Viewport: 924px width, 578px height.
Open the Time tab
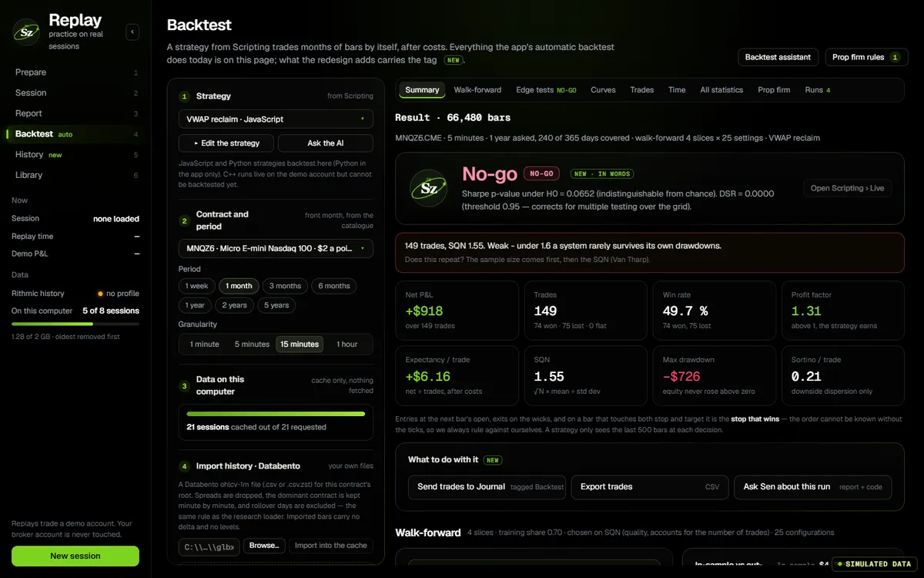677,90
